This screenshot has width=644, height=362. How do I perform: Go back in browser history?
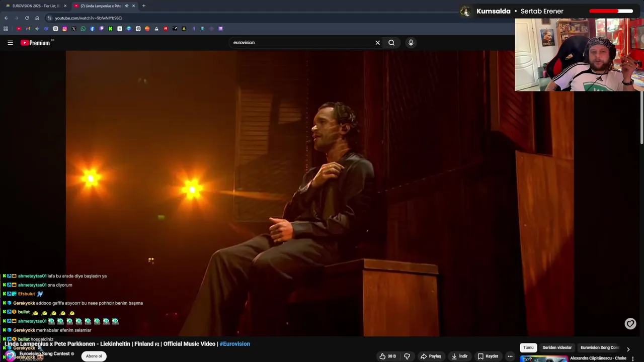6,18
